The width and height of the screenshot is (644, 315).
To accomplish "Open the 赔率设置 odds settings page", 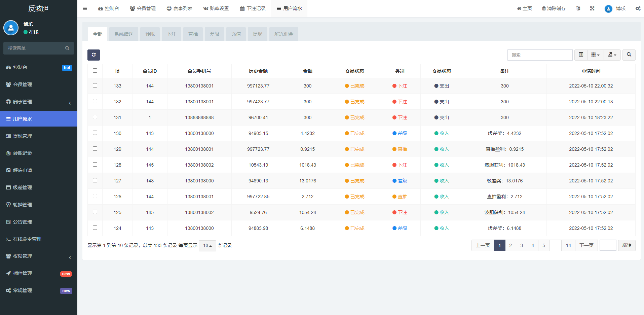I will point(216,8).
